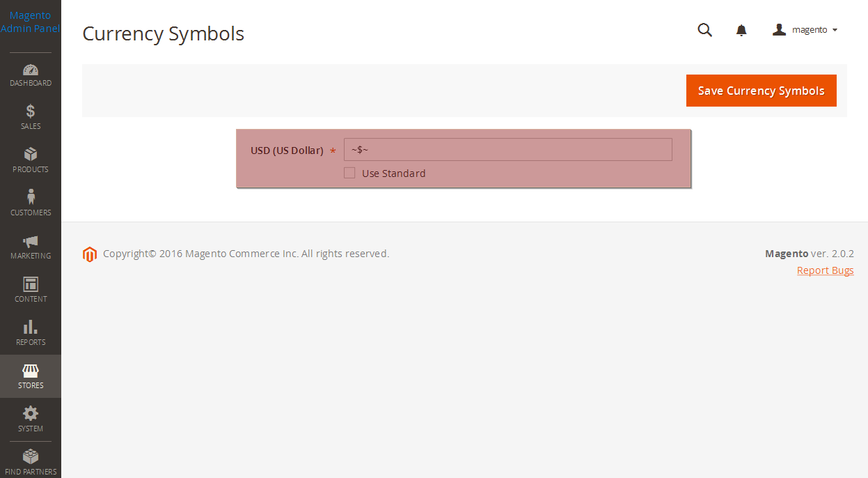Click the search magnifier icon
Viewport: 868px width, 478px height.
point(705,30)
